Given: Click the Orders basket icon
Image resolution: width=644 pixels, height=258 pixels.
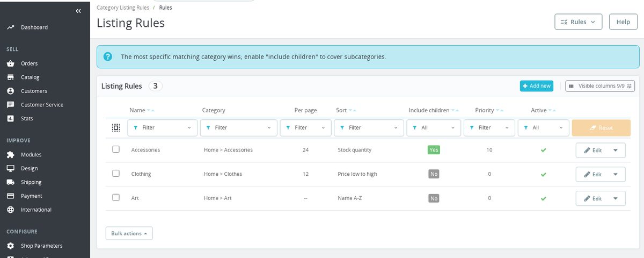Looking at the screenshot, I should pos(10,63).
